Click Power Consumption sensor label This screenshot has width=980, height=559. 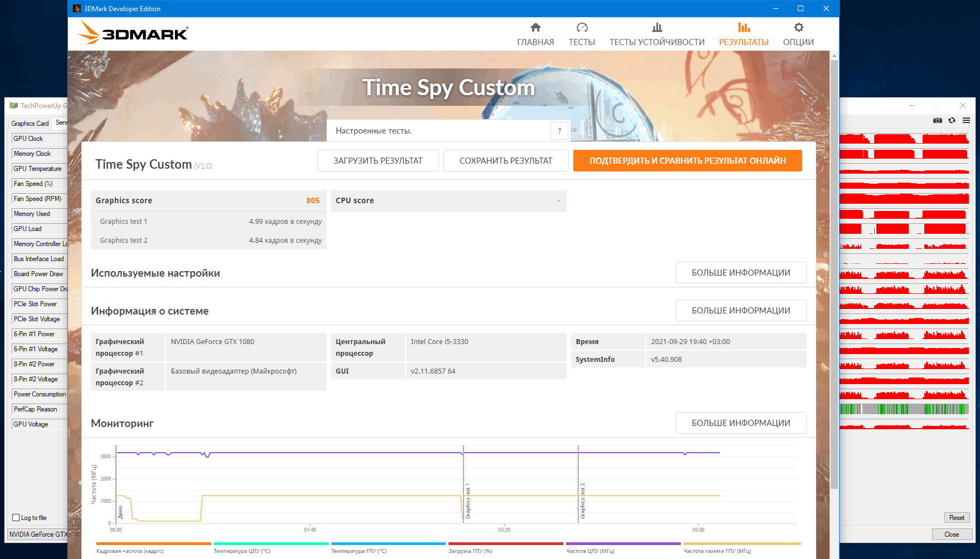tap(39, 394)
